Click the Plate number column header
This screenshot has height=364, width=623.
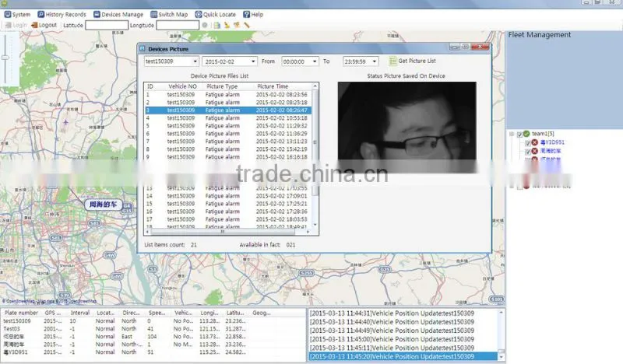[x=21, y=313]
